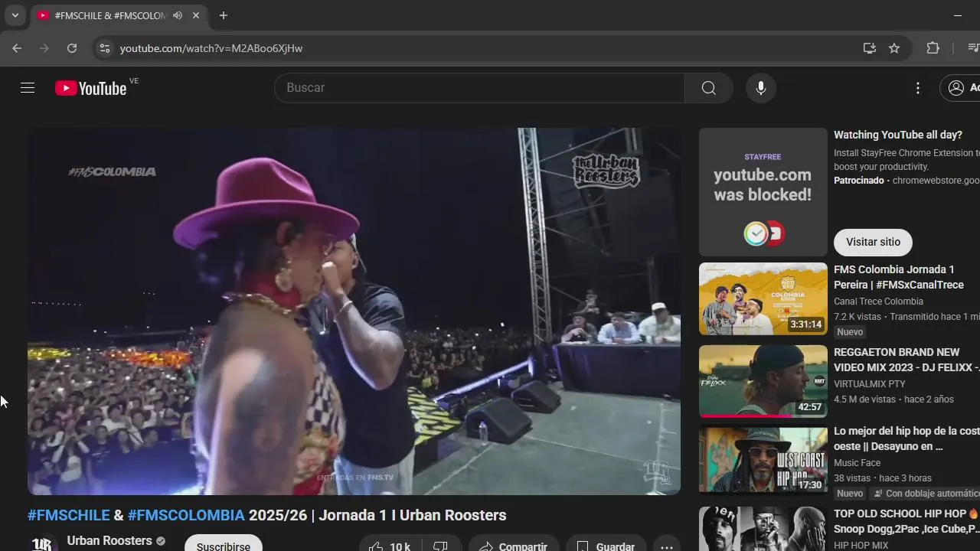The image size is (980, 551).
Task: Select VIRTUALMIX PTY channel name
Action: (870, 384)
